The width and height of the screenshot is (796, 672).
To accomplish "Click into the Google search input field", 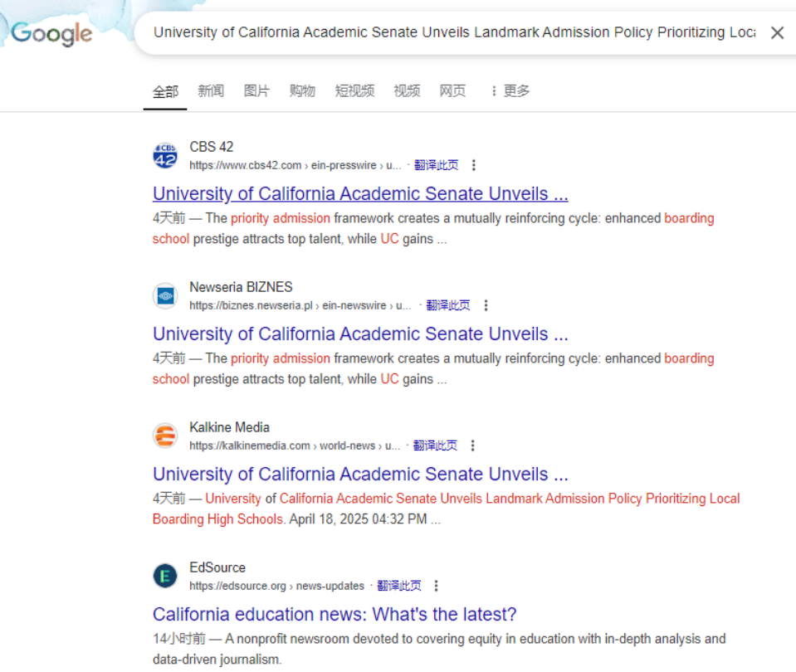I will point(452,33).
